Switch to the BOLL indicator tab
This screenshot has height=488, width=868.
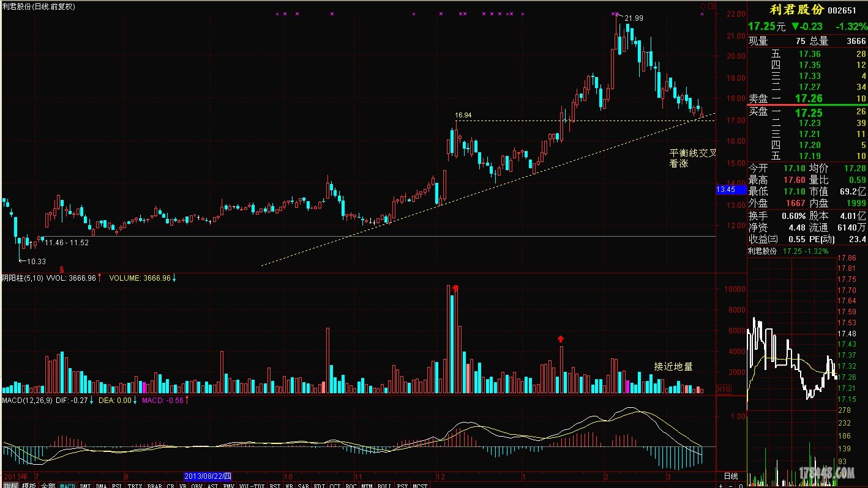pos(384,486)
